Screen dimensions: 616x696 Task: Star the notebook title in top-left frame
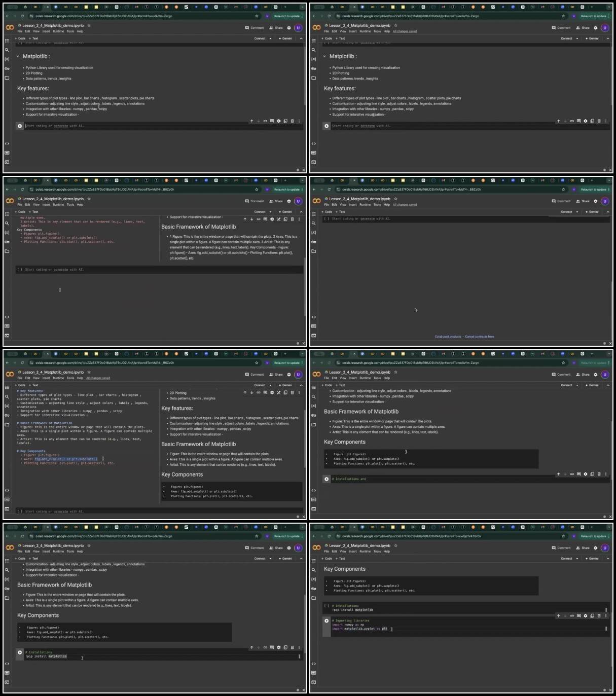[89, 25]
